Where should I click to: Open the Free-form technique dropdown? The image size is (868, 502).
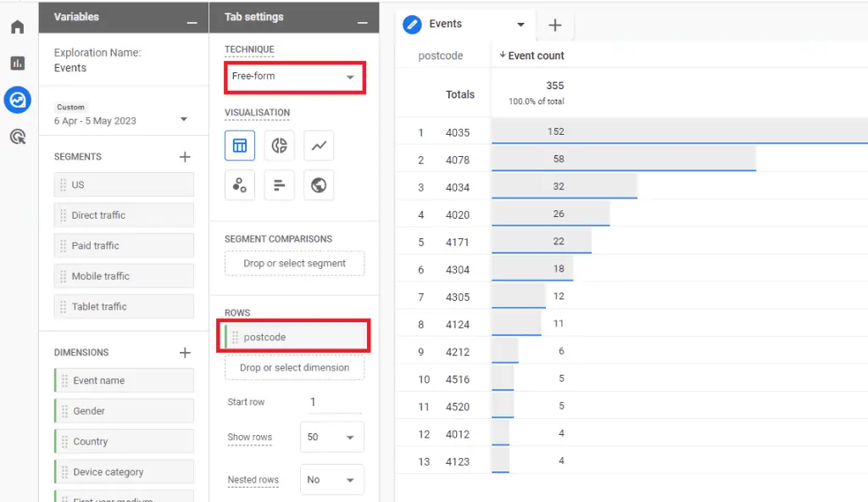tap(294, 76)
